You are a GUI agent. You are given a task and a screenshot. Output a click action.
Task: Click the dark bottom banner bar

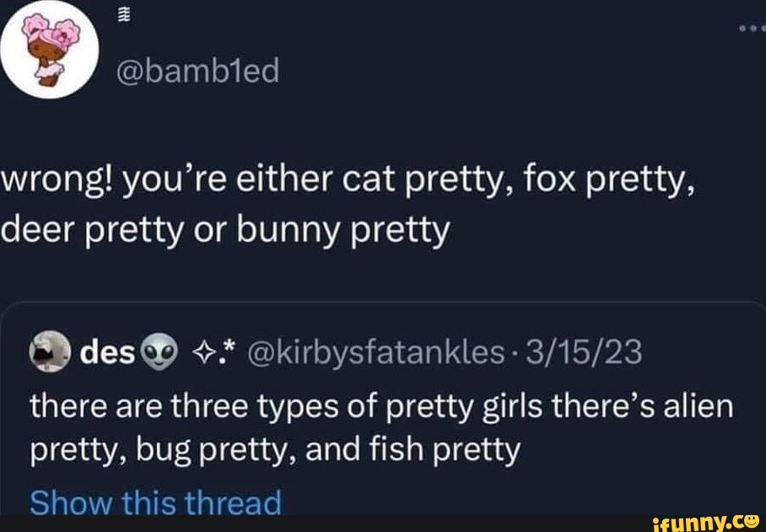380,525
